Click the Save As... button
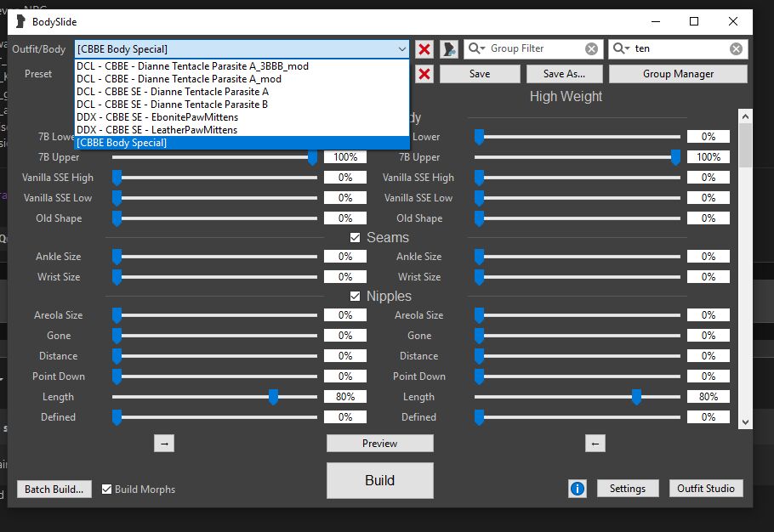This screenshot has height=532, width=774. [564, 74]
